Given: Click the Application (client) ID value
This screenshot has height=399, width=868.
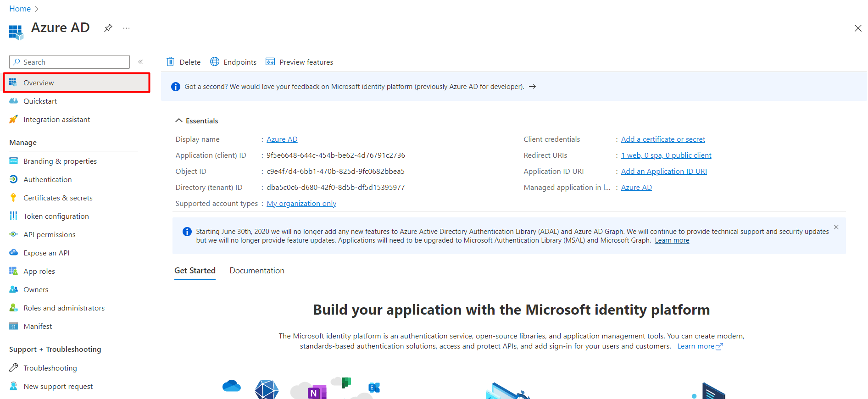Looking at the screenshot, I should pyautogui.click(x=336, y=155).
